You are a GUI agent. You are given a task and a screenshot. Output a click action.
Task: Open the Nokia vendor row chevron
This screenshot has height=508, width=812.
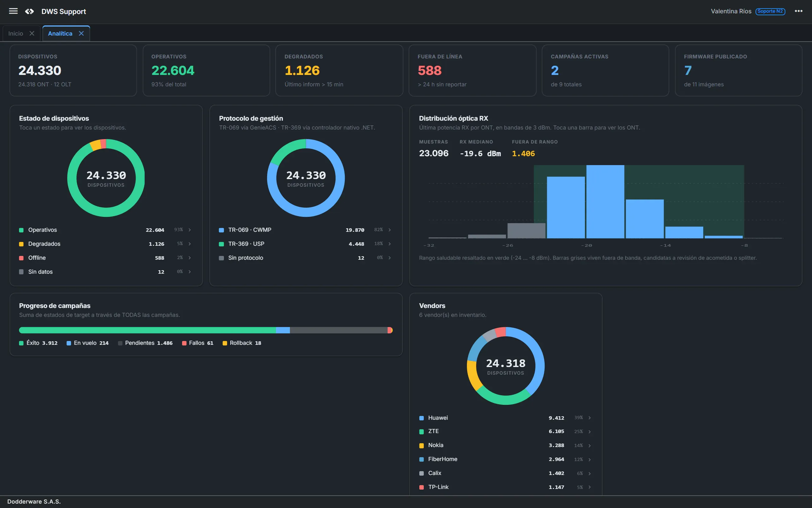click(x=590, y=445)
